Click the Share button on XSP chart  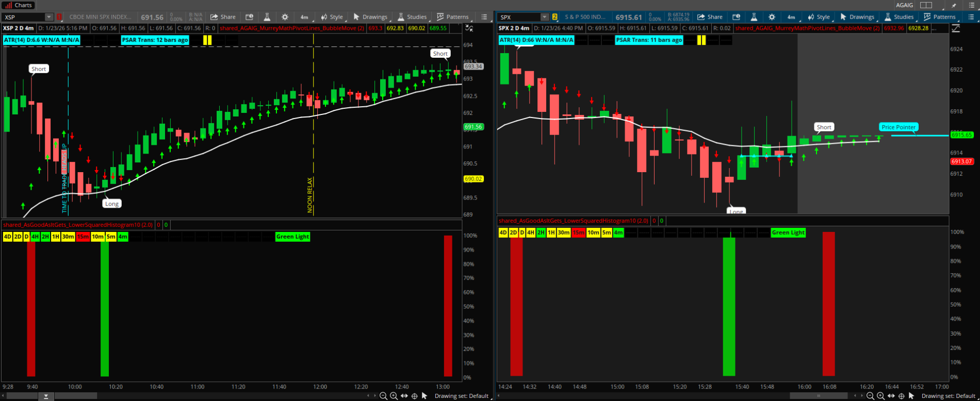point(223,17)
